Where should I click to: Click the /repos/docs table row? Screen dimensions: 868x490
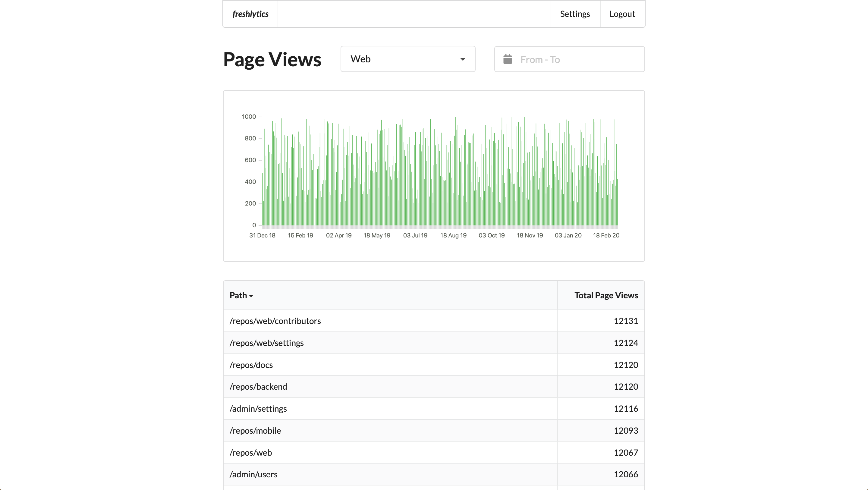click(251, 365)
